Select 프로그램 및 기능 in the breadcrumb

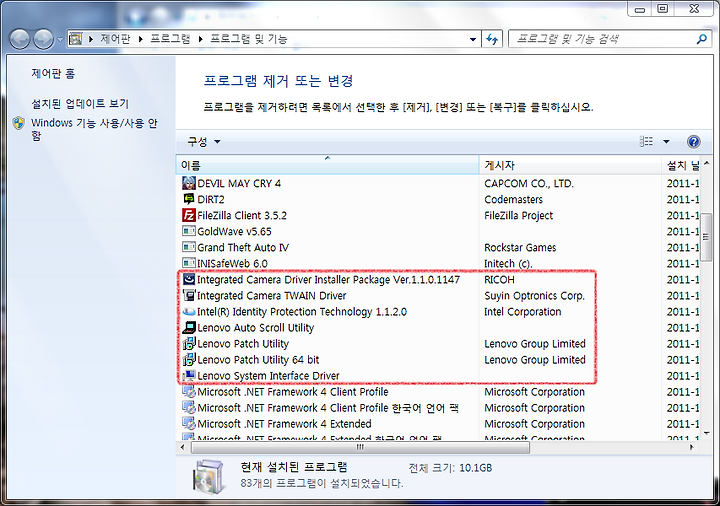(x=249, y=39)
